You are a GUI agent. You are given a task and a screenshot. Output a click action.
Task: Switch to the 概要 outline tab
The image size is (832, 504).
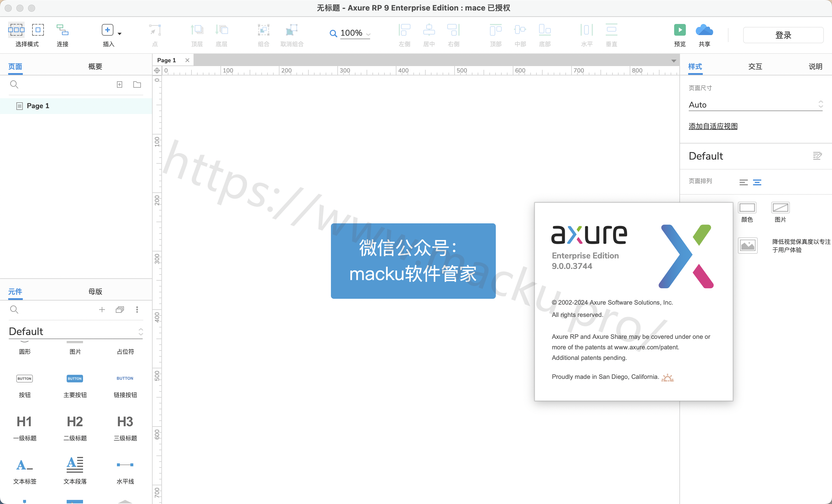(x=95, y=66)
